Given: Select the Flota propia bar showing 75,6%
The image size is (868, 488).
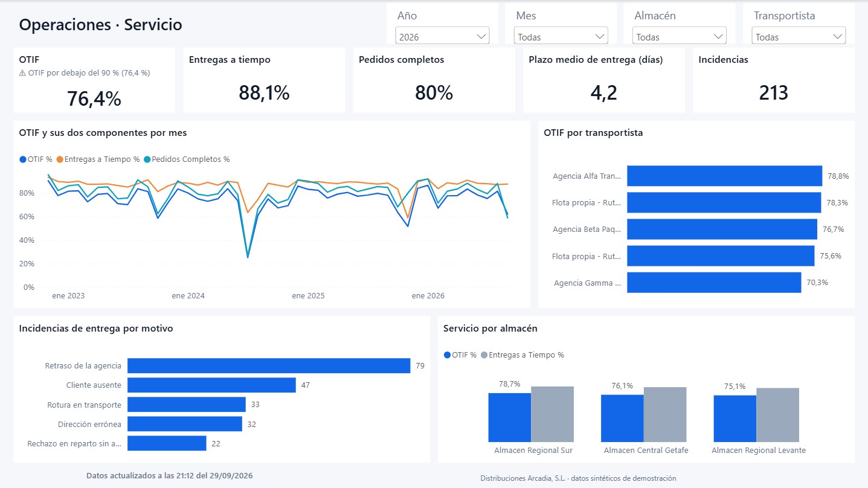Looking at the screenshot, I should (721, 255).
